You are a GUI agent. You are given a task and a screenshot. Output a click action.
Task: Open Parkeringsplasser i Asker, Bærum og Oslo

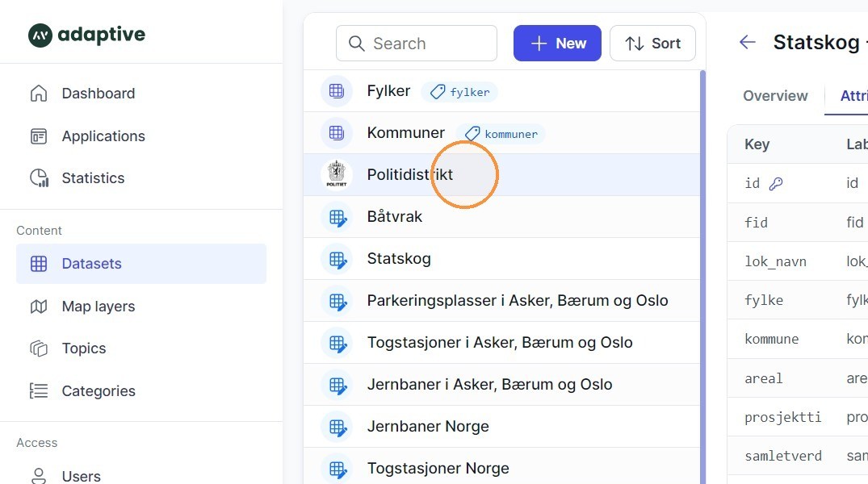coord(501,301)
